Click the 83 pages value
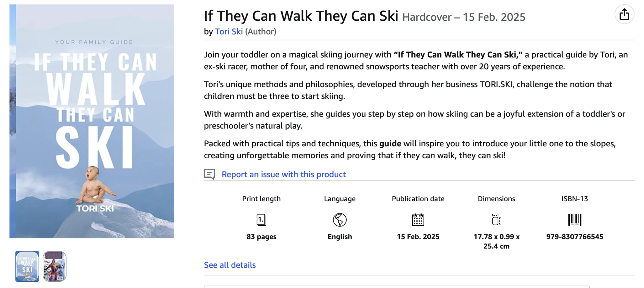 pyautogui.click(x=261, y=237)
